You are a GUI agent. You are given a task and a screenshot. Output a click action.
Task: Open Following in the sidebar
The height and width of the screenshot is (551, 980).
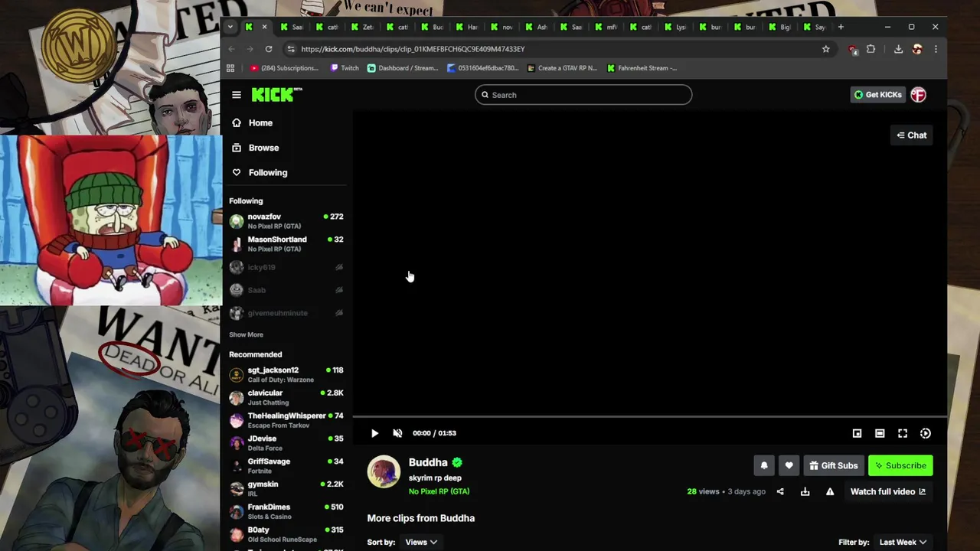pyautogui.click(x=268, y=173)
